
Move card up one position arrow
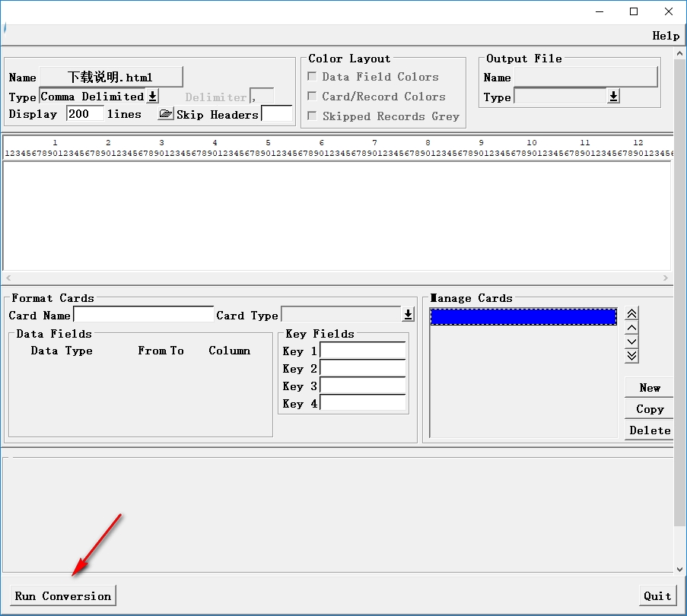(631, 328)
